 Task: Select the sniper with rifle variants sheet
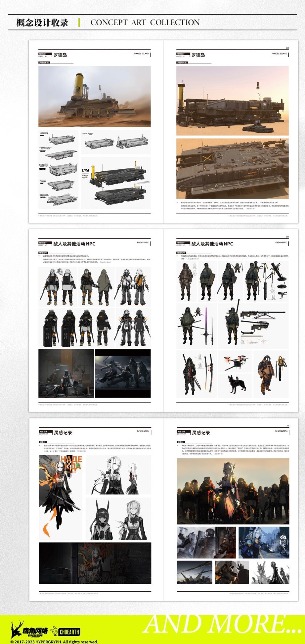click(x=254, y=326)
